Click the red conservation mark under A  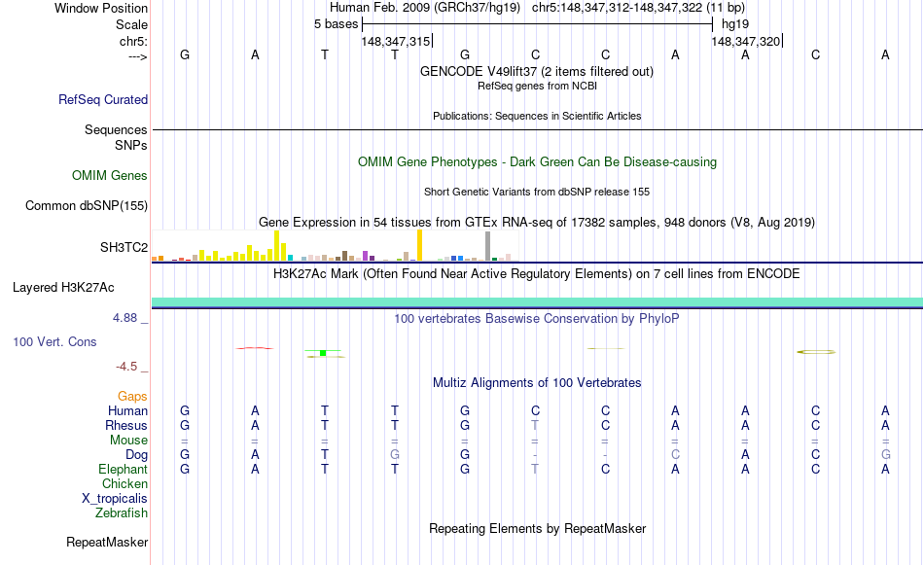click(255, 348)
